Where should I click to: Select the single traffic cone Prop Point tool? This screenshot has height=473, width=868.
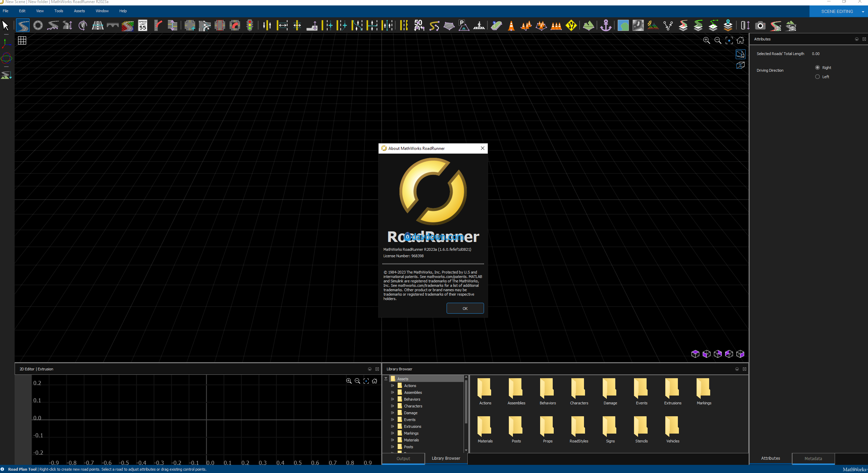pyautogui.click(x=511, y=25)
